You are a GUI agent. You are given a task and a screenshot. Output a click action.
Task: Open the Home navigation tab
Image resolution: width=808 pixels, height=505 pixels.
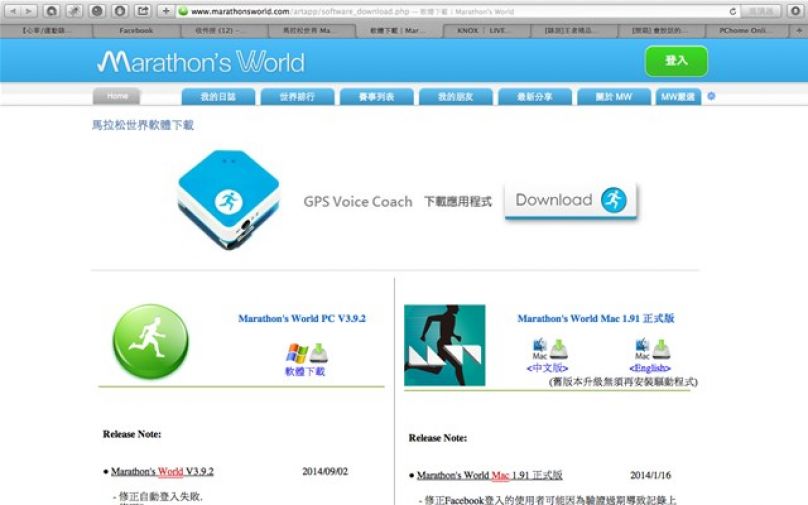click(117, 96)
